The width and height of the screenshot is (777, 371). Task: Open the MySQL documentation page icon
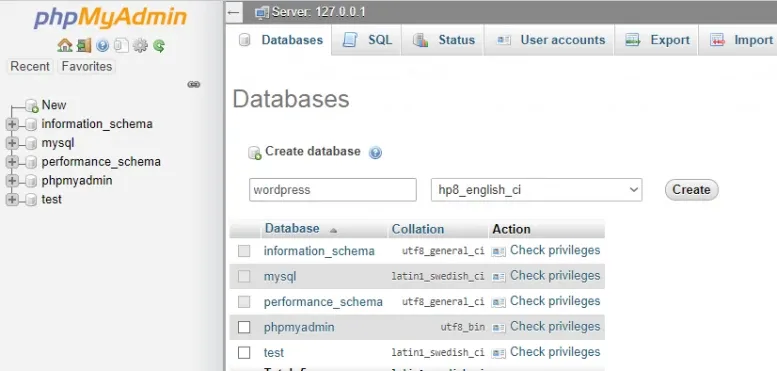point(121,46)
